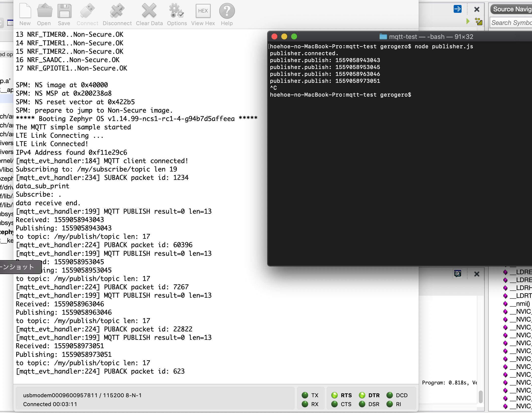Click 'publisher.publish: 1559058953045' in Terminal
532x413 pixels.
(x=325, y=67)
